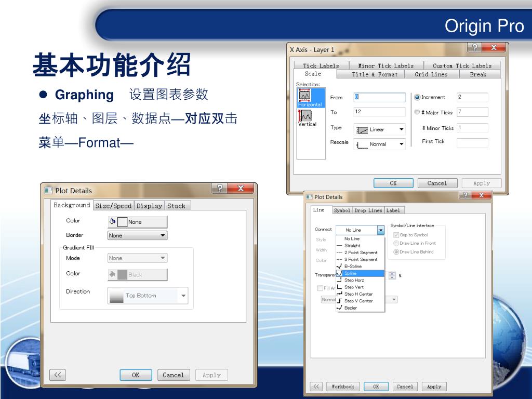Click the help button in left Plot Details window
Viewport: 532px width, 399px height.
pyautogui.click(x=220, y=188)
